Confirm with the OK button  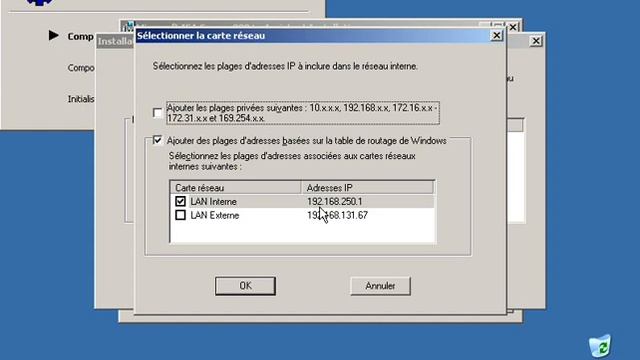[x=245, y=286]
